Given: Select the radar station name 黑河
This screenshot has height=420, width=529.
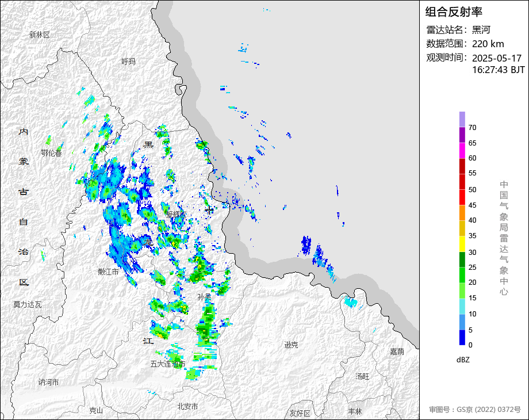Looking at the screenshot, I should pyautogui.click(x=481, y=30).
